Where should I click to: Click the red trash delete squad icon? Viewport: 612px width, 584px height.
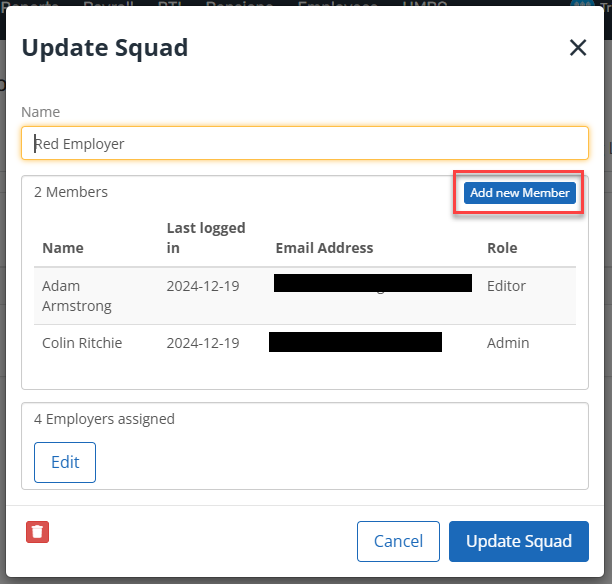coord(37,532)
